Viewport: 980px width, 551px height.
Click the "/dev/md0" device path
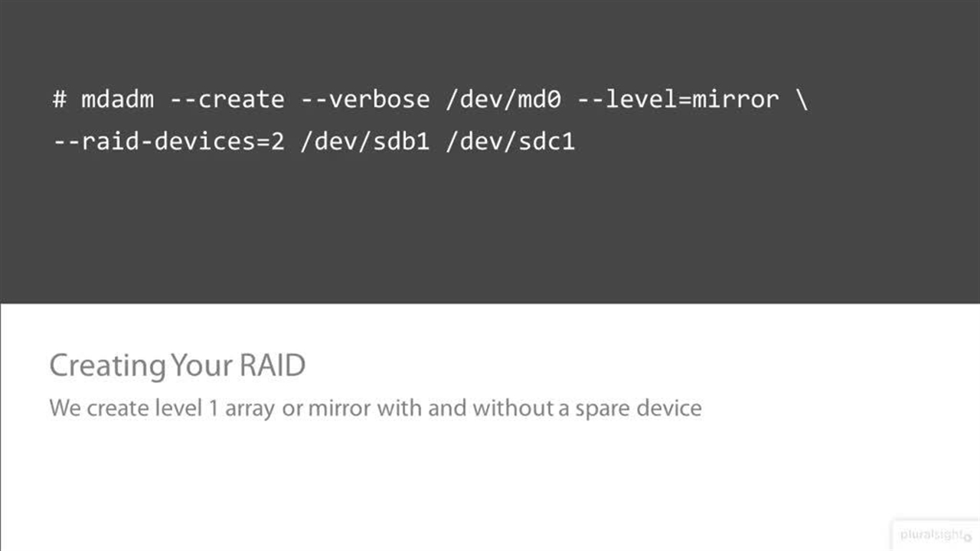pos(503,99)
